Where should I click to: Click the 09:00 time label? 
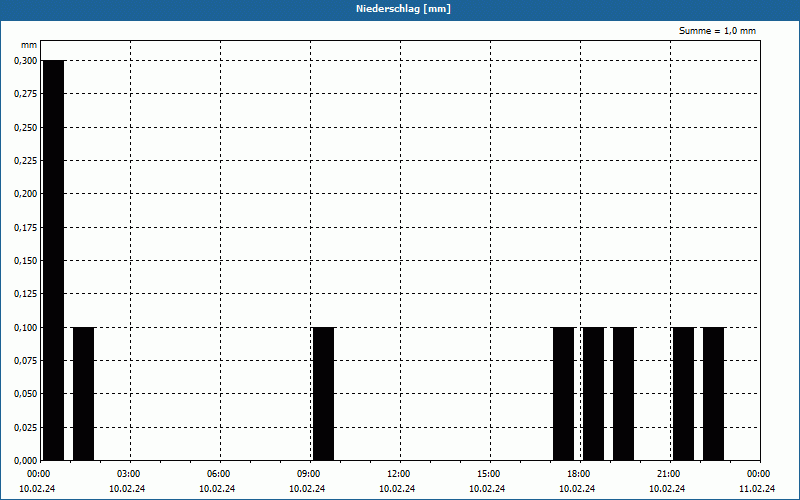[x=308, y=474]
